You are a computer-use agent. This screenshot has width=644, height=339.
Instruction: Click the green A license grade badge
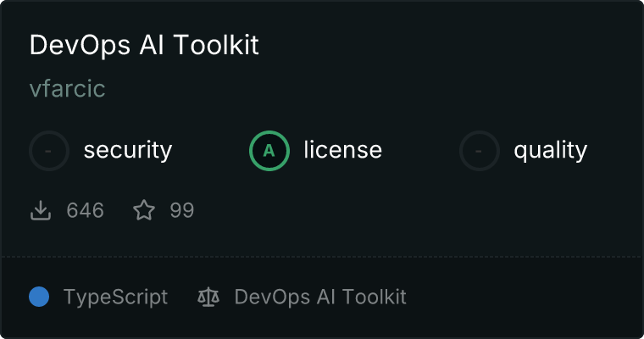click(x=269, y=151)
